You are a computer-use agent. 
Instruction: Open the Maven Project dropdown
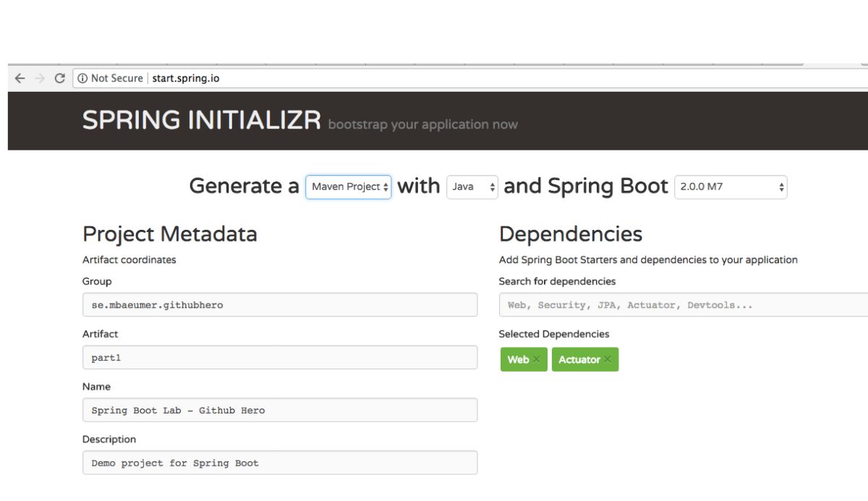tap(349, 187)
